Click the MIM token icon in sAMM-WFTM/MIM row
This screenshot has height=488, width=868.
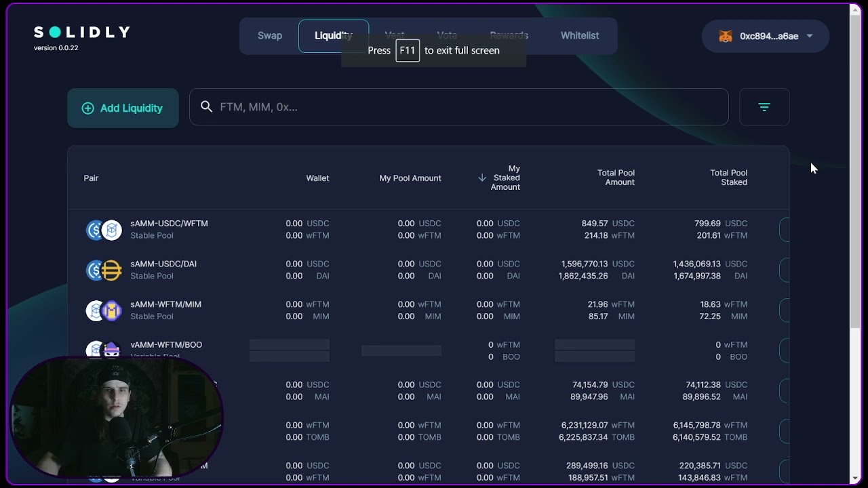(112, 310)
